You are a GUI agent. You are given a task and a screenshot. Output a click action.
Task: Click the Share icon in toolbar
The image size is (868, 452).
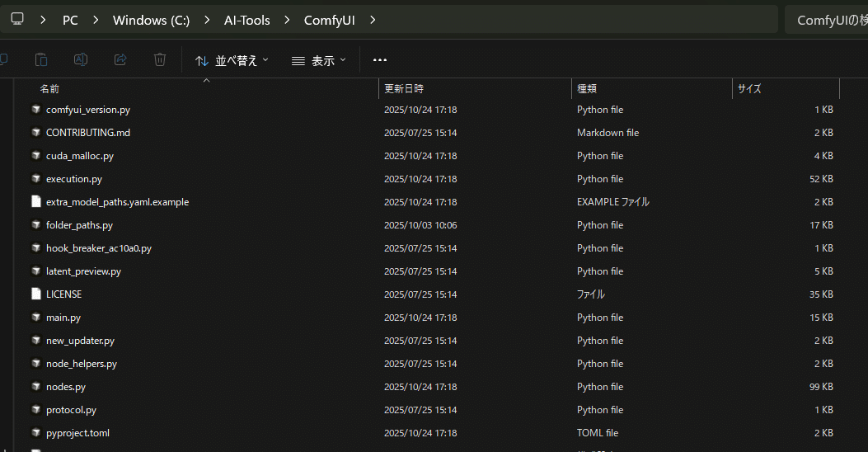[x=120, y=59]
